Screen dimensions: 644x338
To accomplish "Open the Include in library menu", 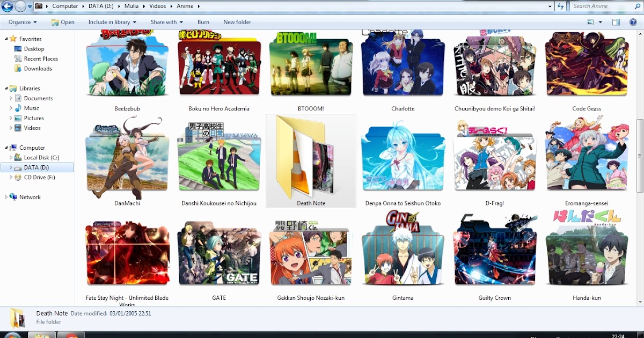I will click(x=112, y=22).
